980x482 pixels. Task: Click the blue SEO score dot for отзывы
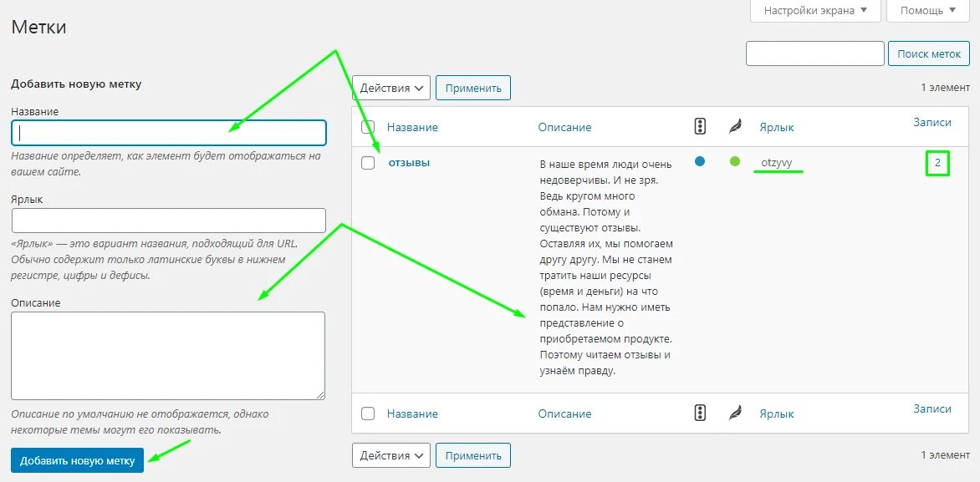[x=700, y=162]
